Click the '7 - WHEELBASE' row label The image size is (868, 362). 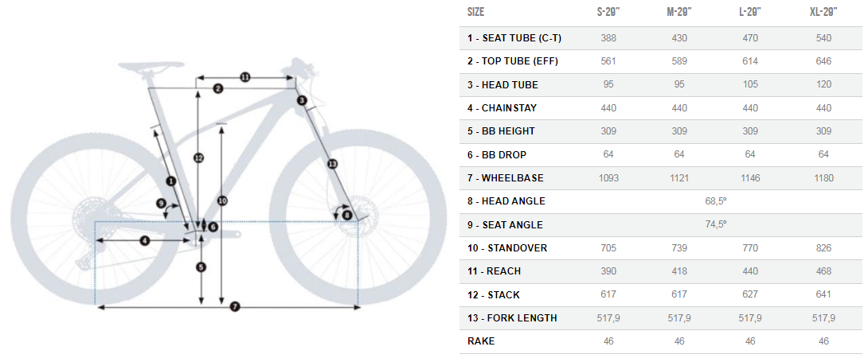(x=506, y=178)
